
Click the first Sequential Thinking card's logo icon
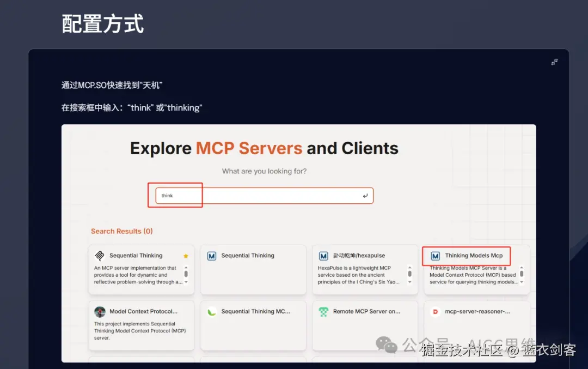pos(100,256)
